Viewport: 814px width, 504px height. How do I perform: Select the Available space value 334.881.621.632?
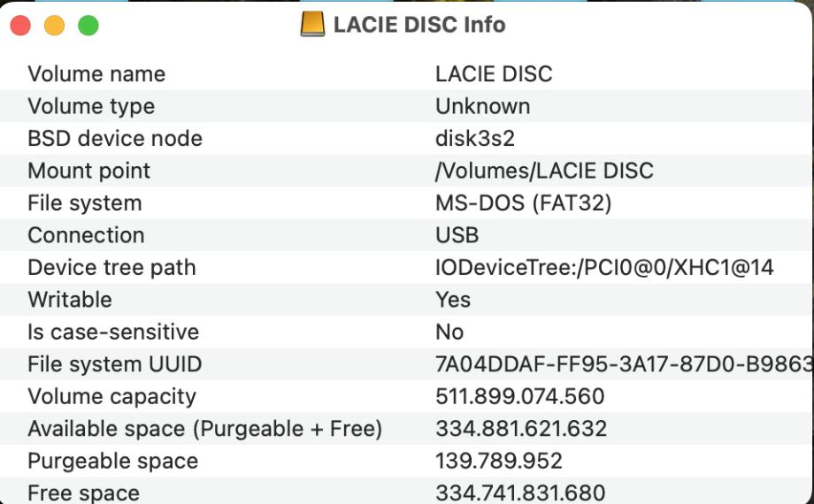[x=521, y=429]
